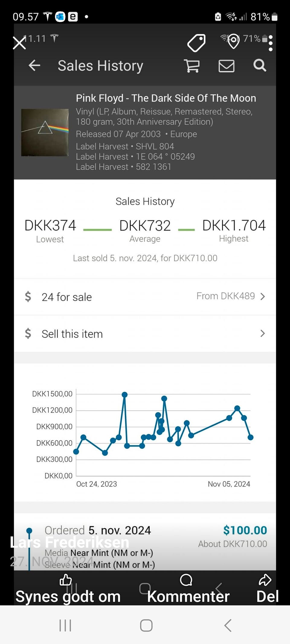Tap the location pin icon
This screenshot has width=290, height=644.
(x=233, y=41)
